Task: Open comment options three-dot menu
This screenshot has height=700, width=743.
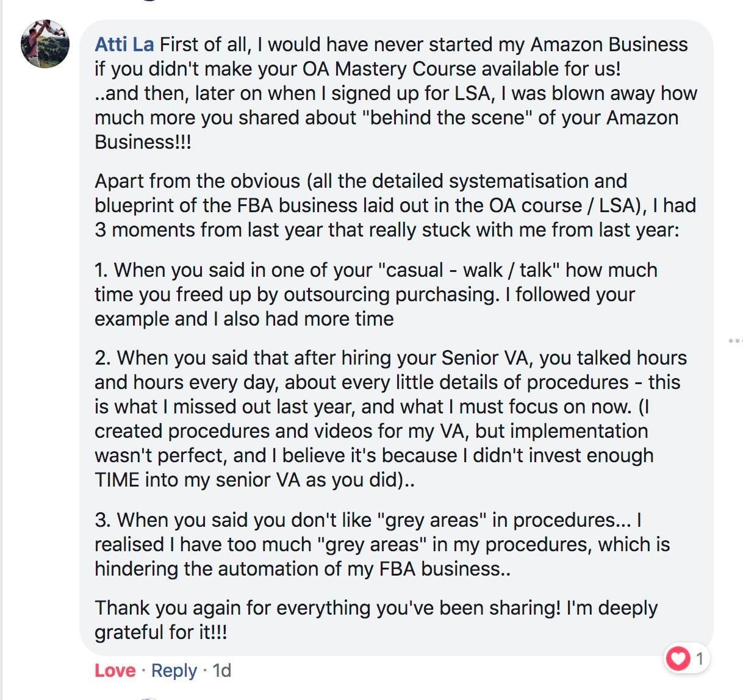Action: (x=735, y=341)
